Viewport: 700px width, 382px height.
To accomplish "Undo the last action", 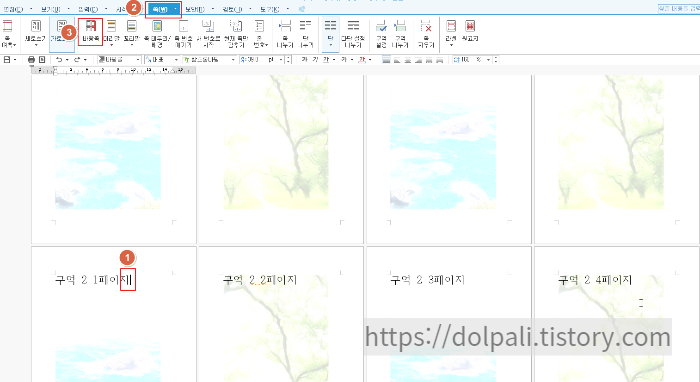I will (58, 59).
